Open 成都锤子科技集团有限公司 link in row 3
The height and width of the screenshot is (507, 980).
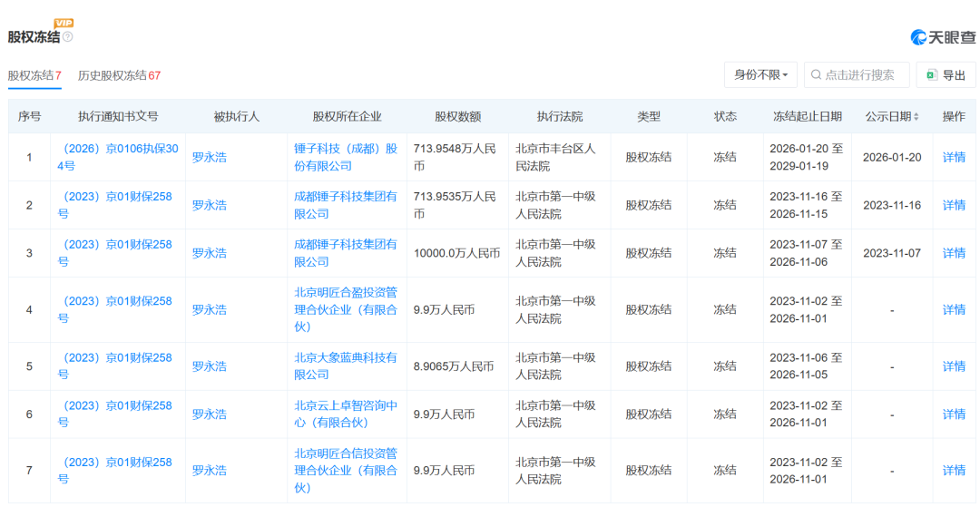point(346,253)
